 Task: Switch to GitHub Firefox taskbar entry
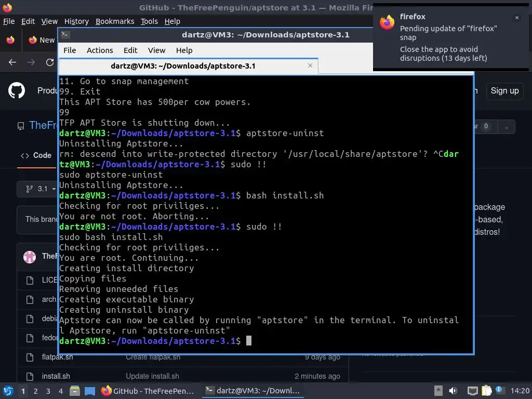point(148,391)
